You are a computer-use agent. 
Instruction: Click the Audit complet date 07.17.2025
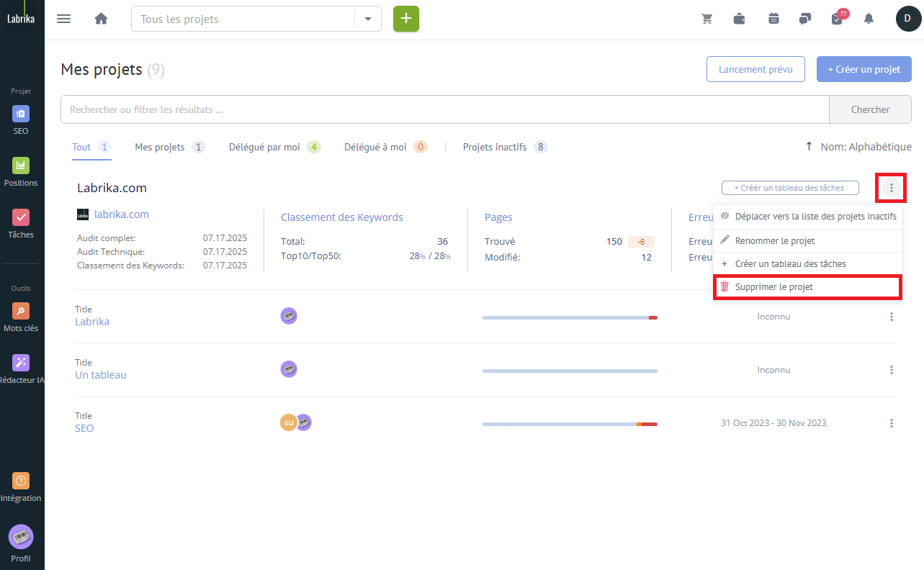(225, 238)
